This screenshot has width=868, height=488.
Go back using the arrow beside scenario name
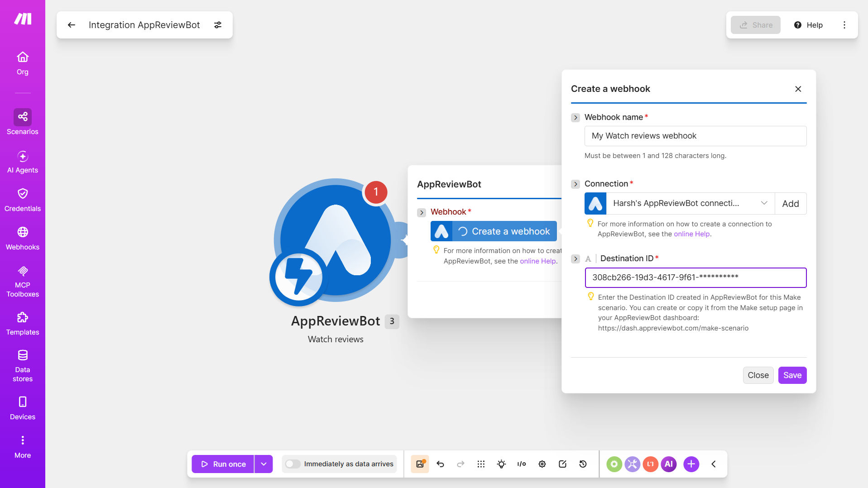click(72, 25)
